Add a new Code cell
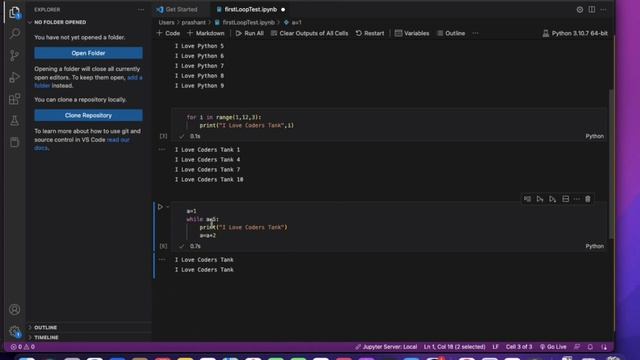Image resolution: width=640 pixels, height=360 pixels. tap(168, 33)
